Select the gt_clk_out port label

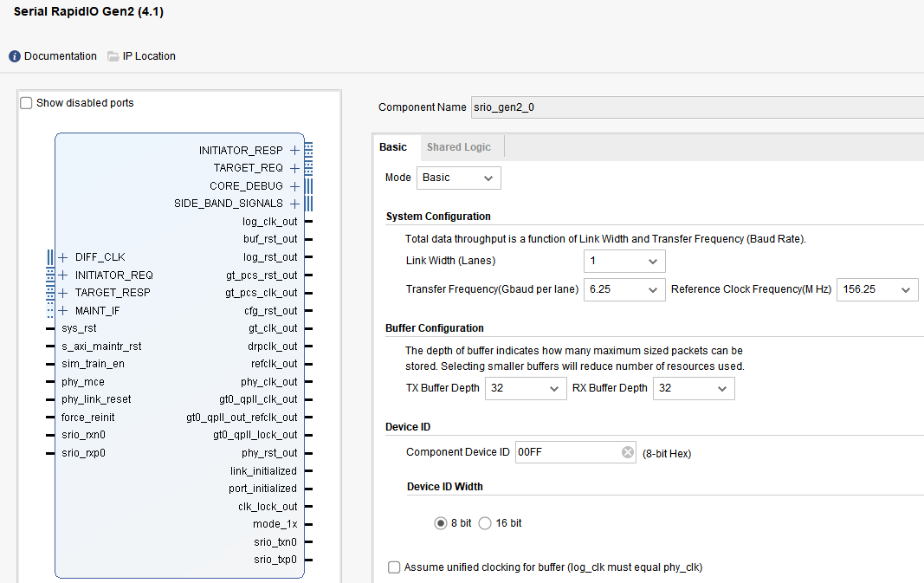pyautogui.click(x=273, y=328)
